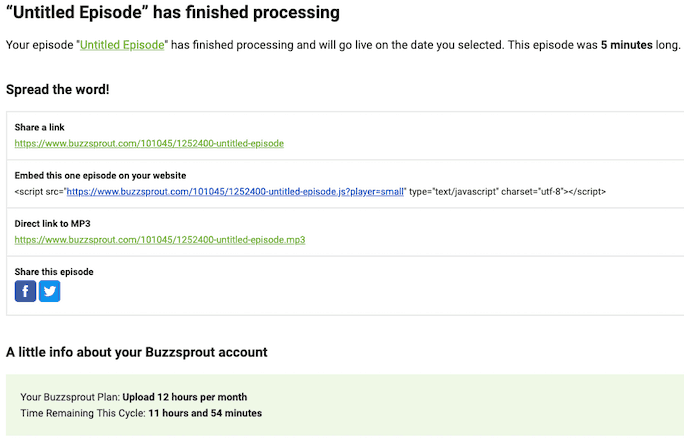Click the 'Share this episode' label
This screenshot has height=440, width=684.
pos(54,272)
